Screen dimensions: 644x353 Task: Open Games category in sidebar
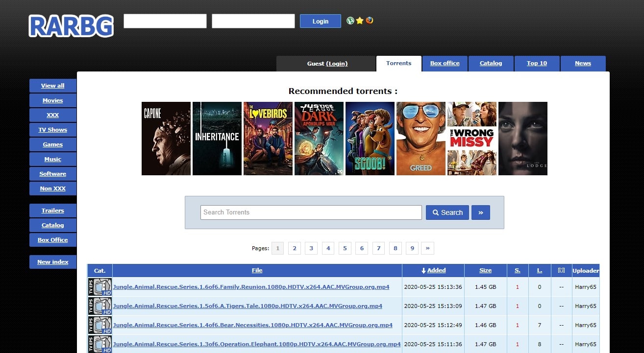coord(53,144)
